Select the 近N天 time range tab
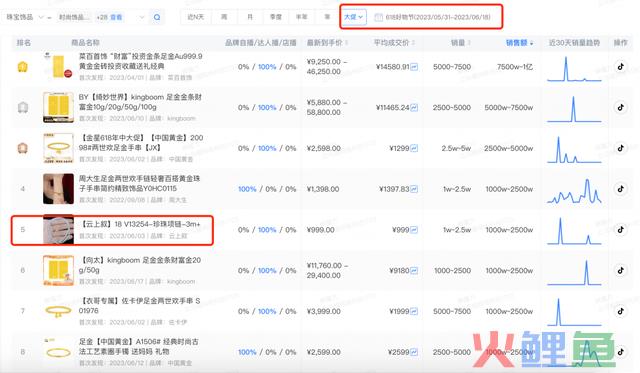Screen dimensions: 640x373 (196, 17)
